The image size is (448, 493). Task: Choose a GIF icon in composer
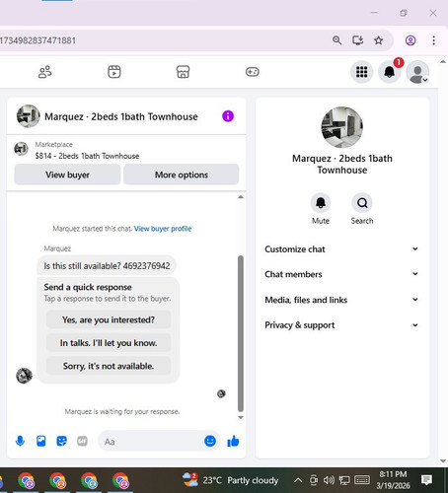coord(82,441)
